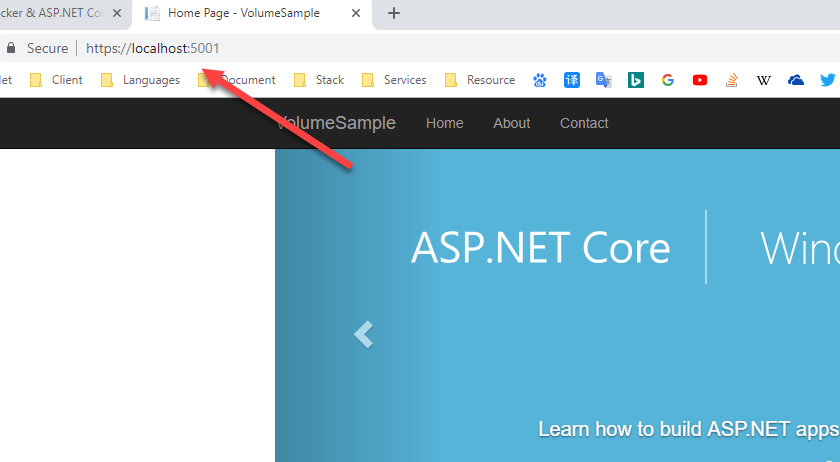Open the Google bookmark
840x462 pixels.
point(668,80)
